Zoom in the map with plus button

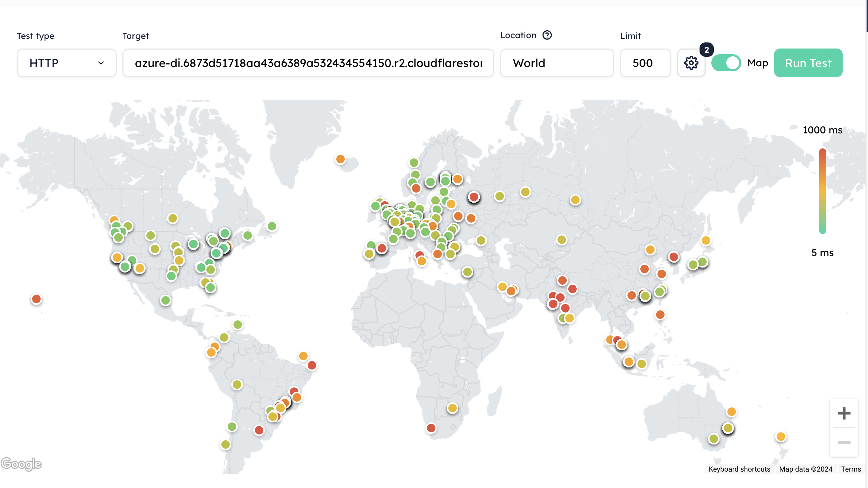click(x=844, y=413)
